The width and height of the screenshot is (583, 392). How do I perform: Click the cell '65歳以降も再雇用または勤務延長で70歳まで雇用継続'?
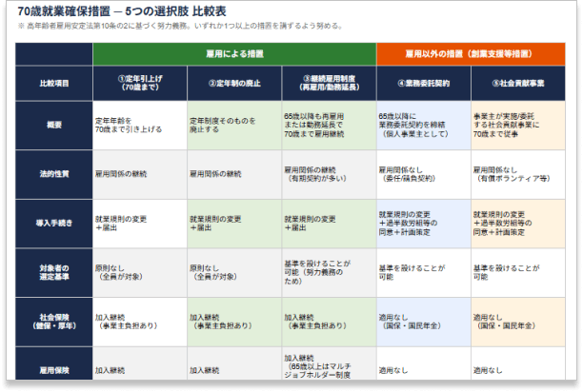pos(329,126)
